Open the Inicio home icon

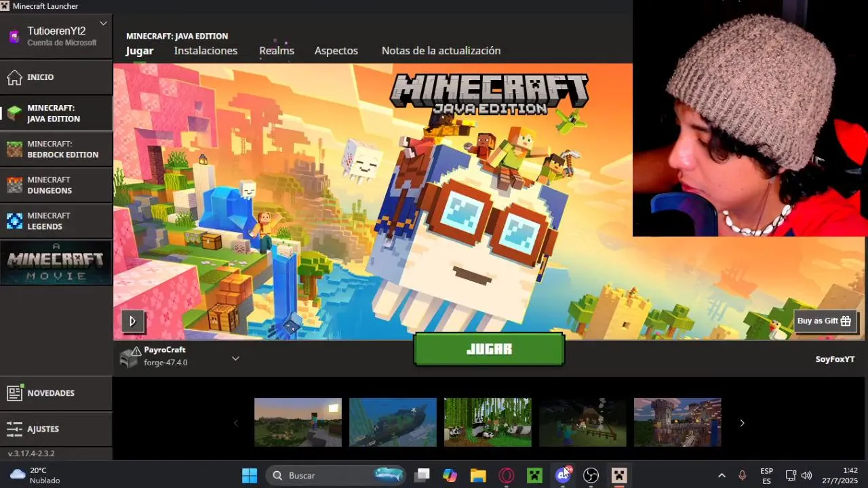[14, 77]
